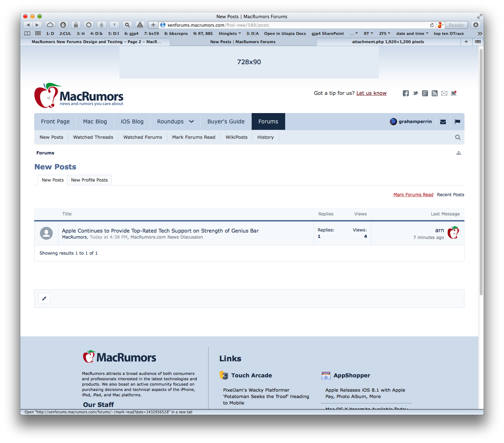Open the Apple Continues to Provide thread
This screenshot has height=443, width=504.
click(x=160, y=231)
